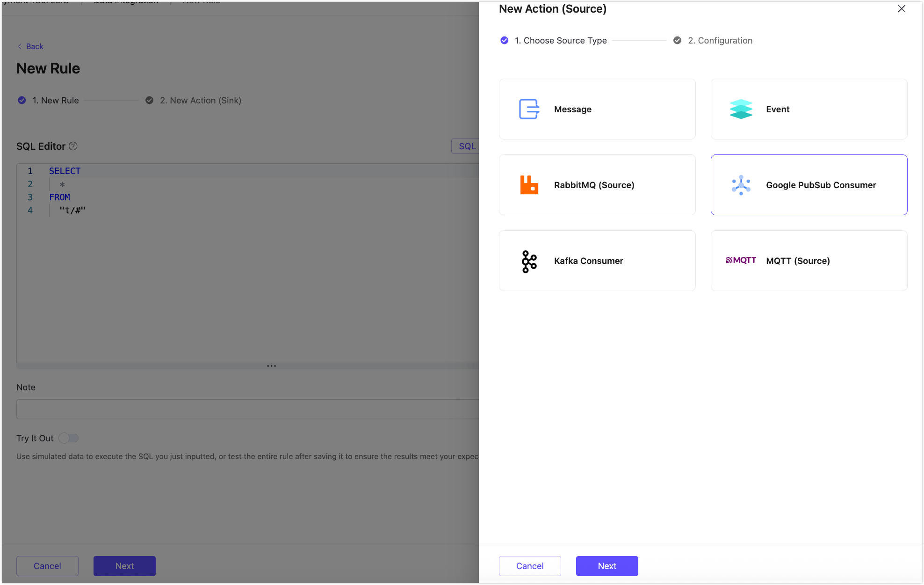Choose the Event source card

tap(809, 109)
